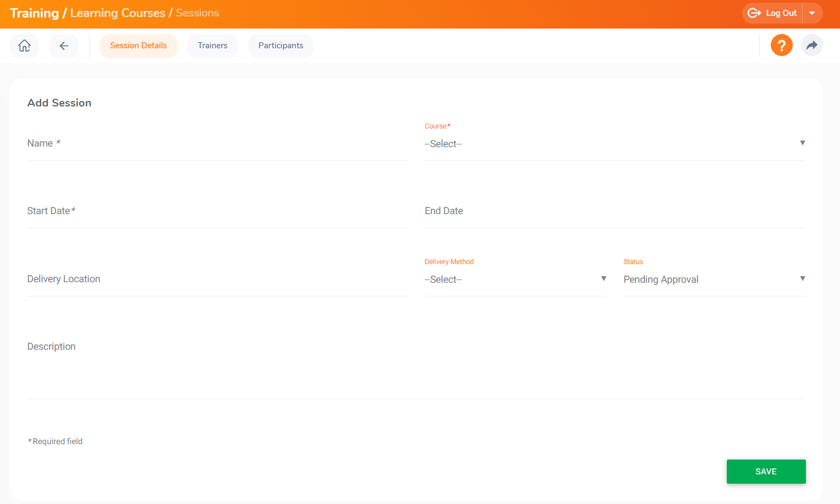Image resolution: width=840 pixels, height=504 pixels.
Task: Click the back arrow button
Action: point(64,46)
